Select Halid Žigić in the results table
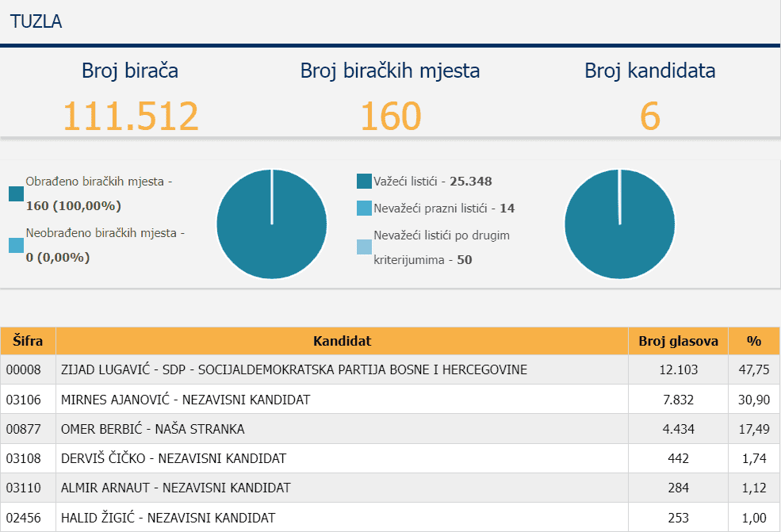 point(167,518)
